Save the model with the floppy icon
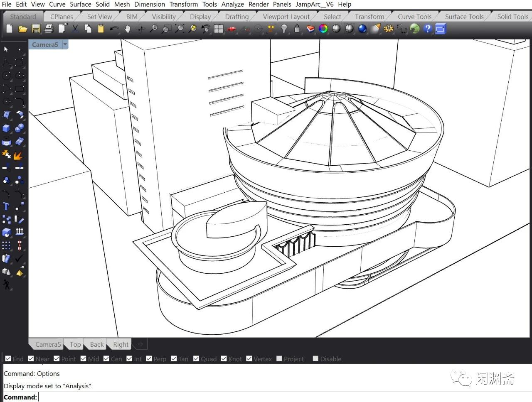Image resolution: width=532 pixels, height=402 pixels. [x=36, y=29]
